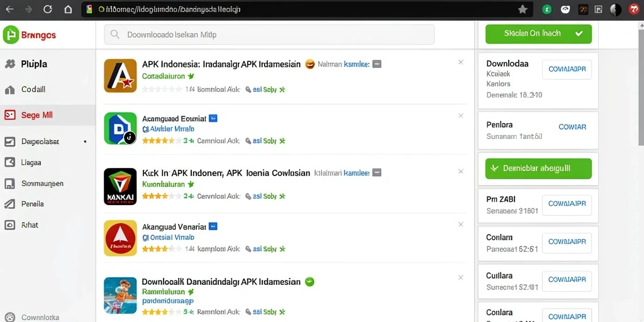The width and height of the screenshot is (644, 322).
Task: Open APK Indonesia app icon with red star
Action: [120, 75]
